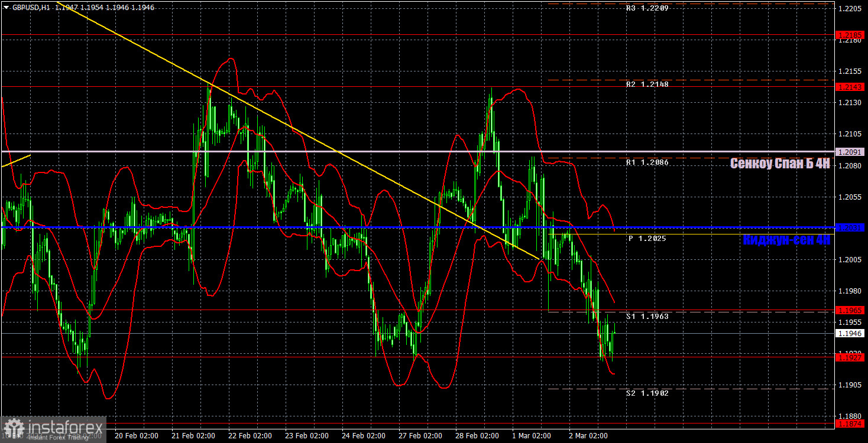Select the R2 1.2148 pivot label
868x443 pixels.
click(648, 84)
